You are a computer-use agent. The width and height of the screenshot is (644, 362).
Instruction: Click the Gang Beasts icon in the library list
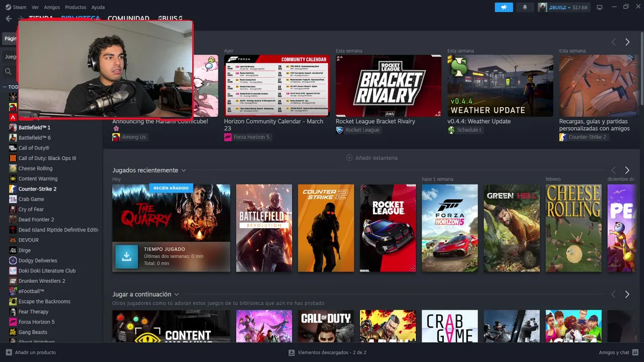(13, 332)
